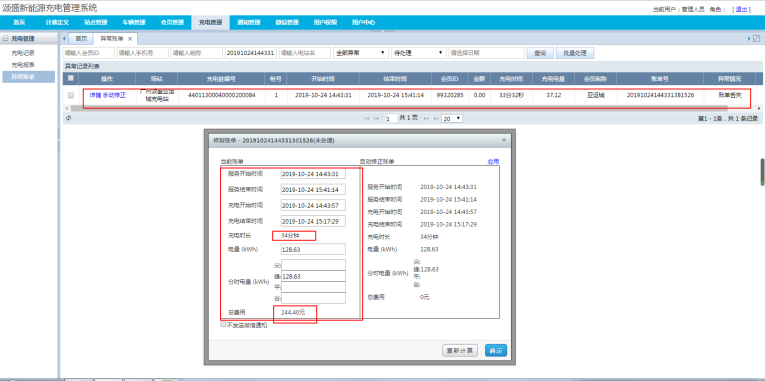Tick the select-all checkbox in the table header
The height and width of the screenshot is (381, 765).
71,78
